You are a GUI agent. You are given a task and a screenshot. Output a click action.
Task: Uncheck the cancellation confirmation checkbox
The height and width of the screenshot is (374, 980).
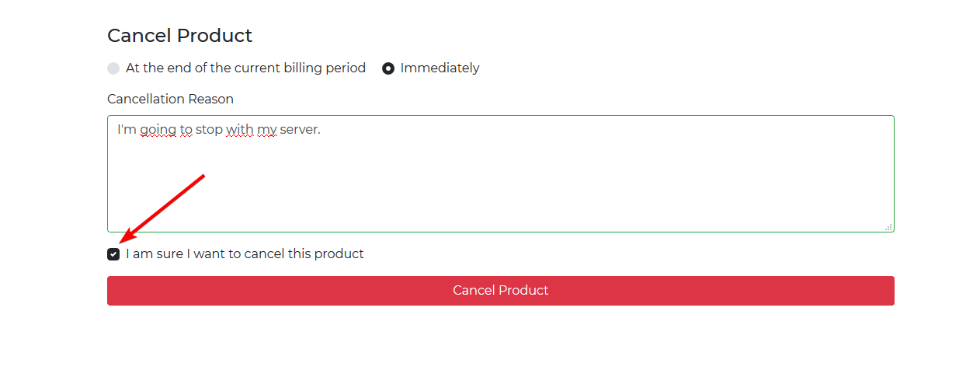pyautogui.click(x=113, y=254)
